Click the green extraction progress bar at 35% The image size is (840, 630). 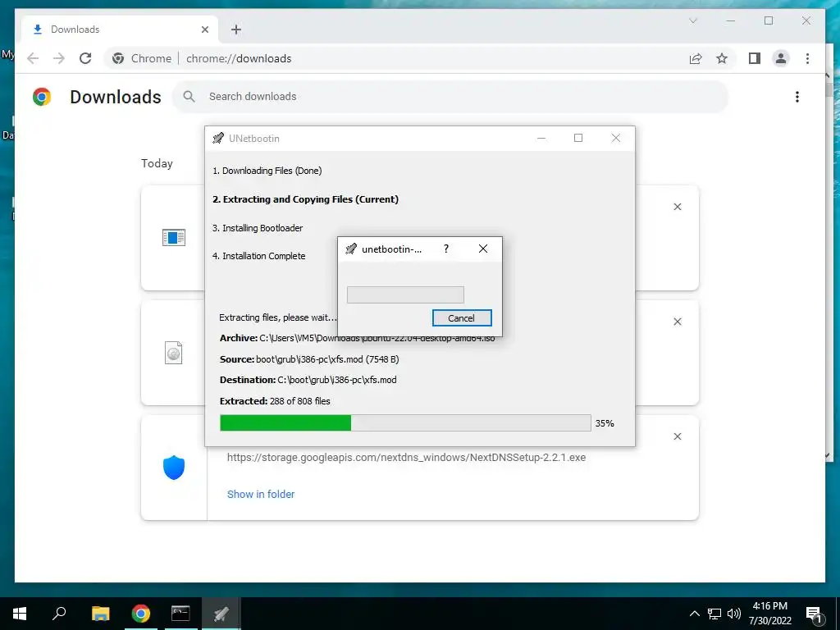(x=405, y=422)
